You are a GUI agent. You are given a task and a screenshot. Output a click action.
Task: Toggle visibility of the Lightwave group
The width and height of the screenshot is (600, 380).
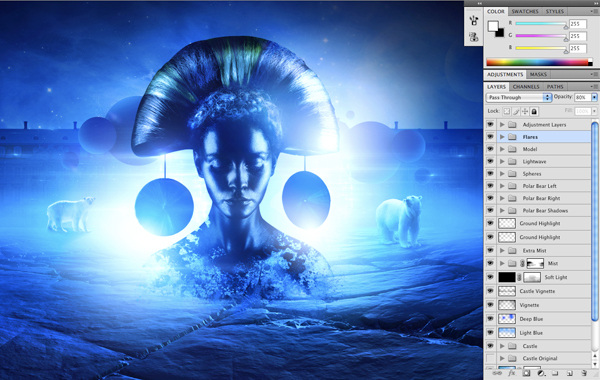[490, 161]
